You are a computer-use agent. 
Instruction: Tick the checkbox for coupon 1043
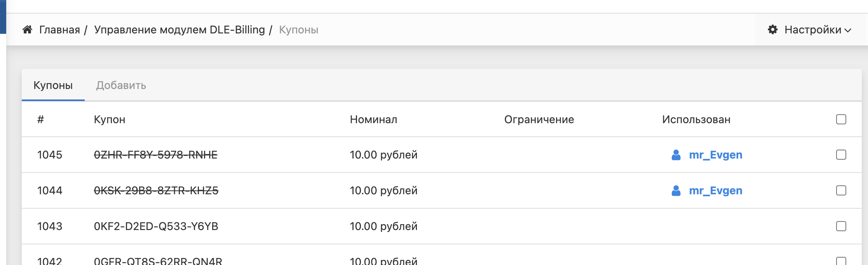click(841, 226)
